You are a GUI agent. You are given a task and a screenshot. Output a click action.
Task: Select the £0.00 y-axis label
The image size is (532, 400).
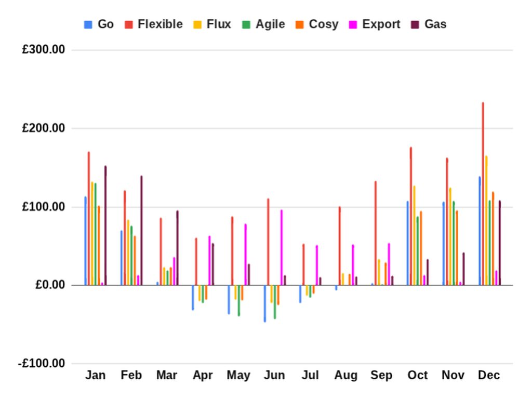tap(50, 285)
